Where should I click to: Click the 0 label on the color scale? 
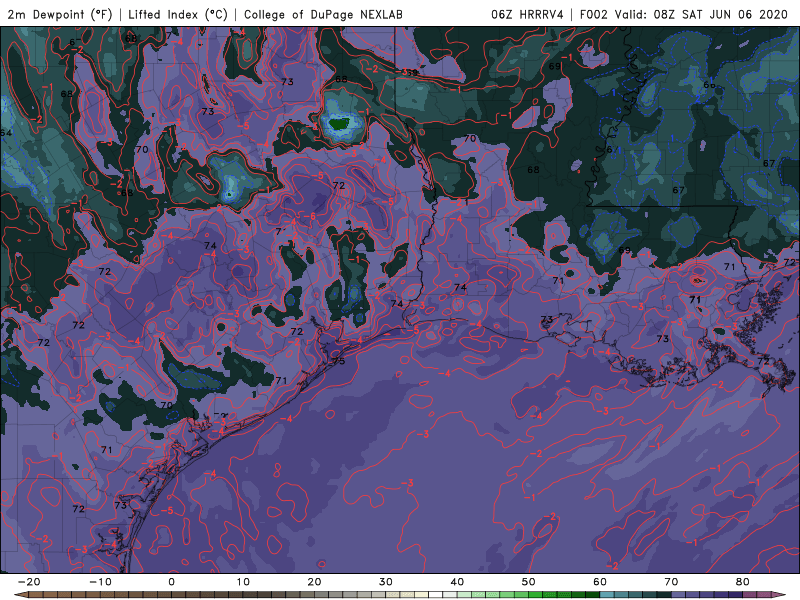point(171,582)
